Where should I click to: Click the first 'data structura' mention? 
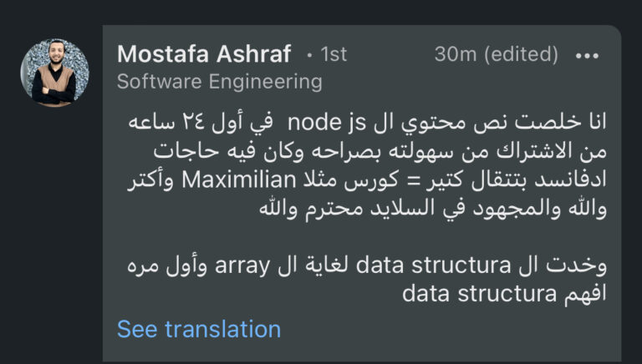point(421,266)
